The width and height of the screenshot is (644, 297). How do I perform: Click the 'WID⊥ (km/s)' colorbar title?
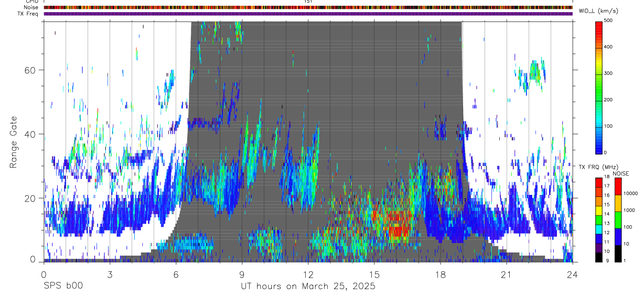tap(600, 10)
